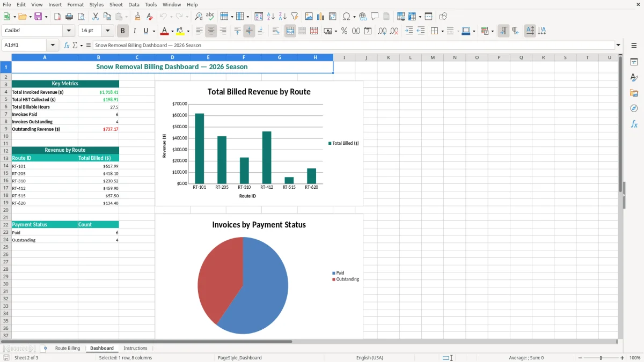Open Borders dropdown arrow

pos(443,31)
